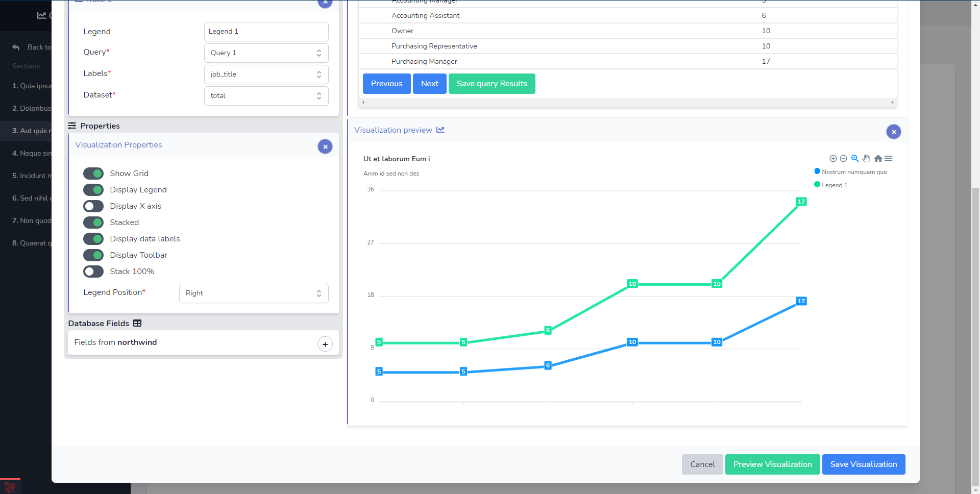Turn on Stack 100% toggle
This screenshot has height=494, width=980.
93,271
